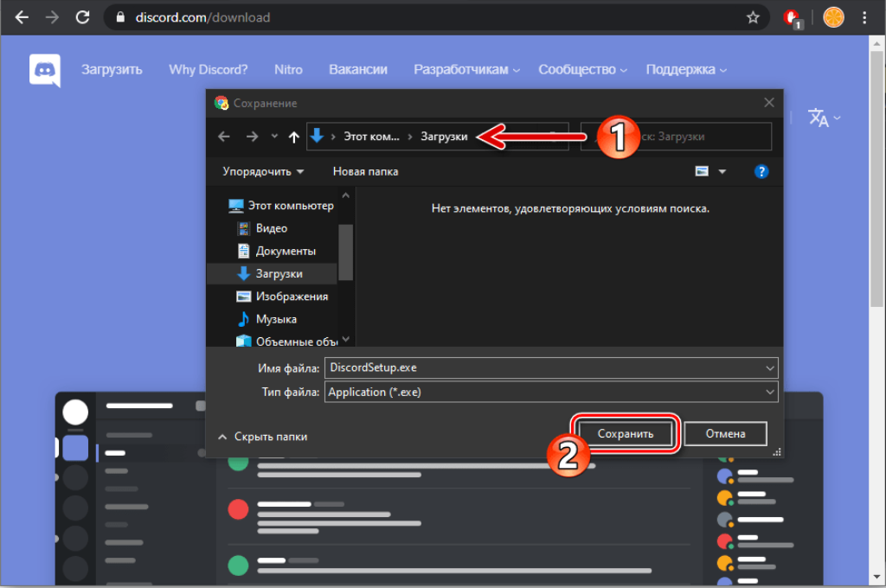Go up one folder level
This screenshot has width=886, height=588.
[x=294, y=137]
